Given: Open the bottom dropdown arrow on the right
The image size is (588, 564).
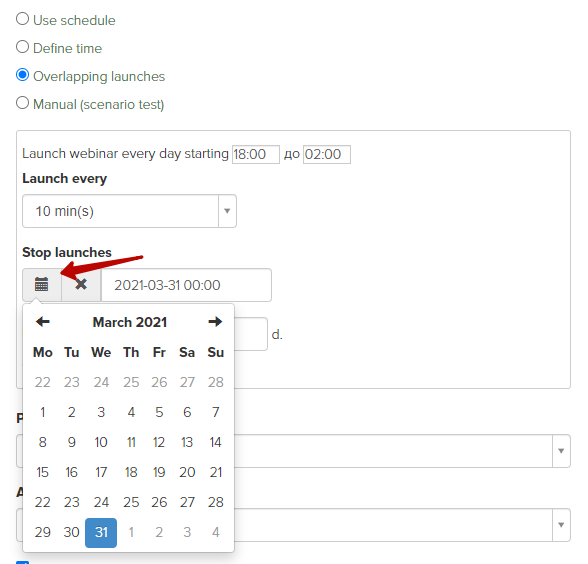Looking at the screenshot, I should [x=561, y=525].
